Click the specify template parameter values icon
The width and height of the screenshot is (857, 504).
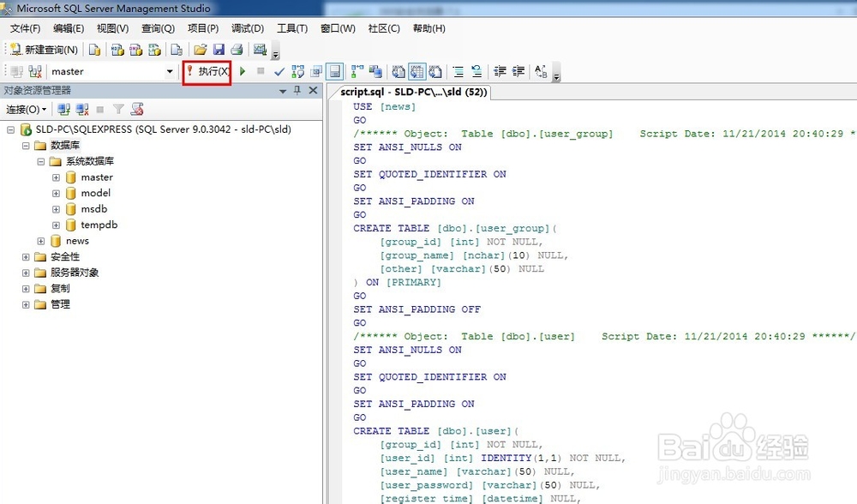coord(541,71)
